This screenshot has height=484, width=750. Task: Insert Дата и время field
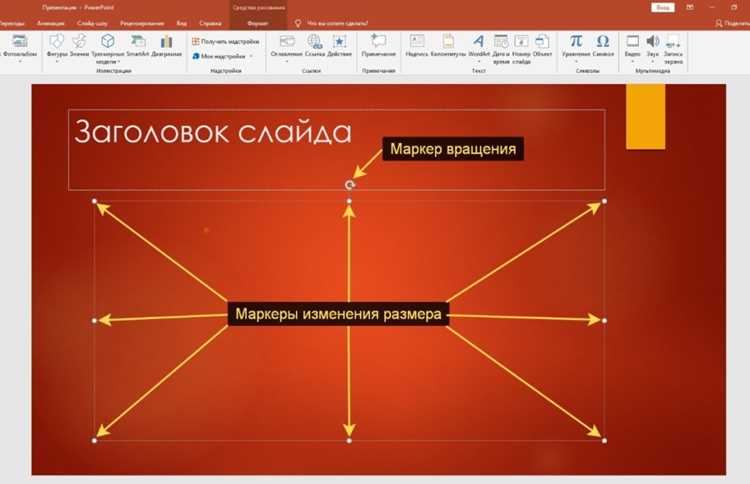tap(501, 49)
